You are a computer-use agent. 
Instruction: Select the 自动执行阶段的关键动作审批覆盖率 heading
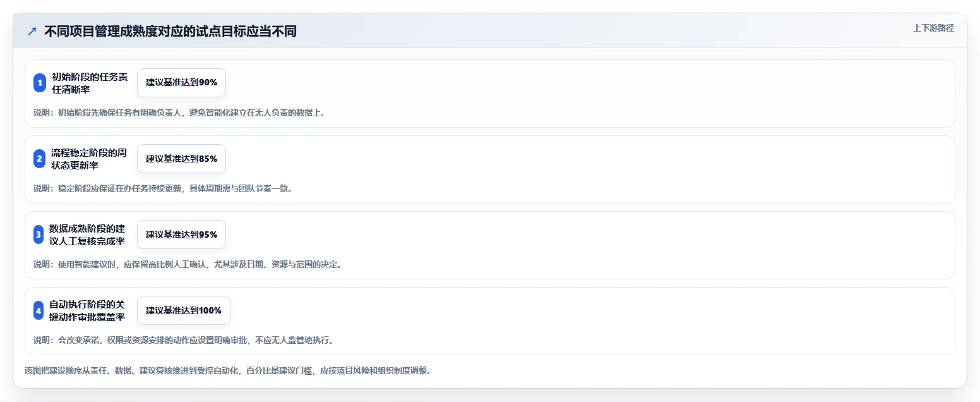tap(87, 310)
